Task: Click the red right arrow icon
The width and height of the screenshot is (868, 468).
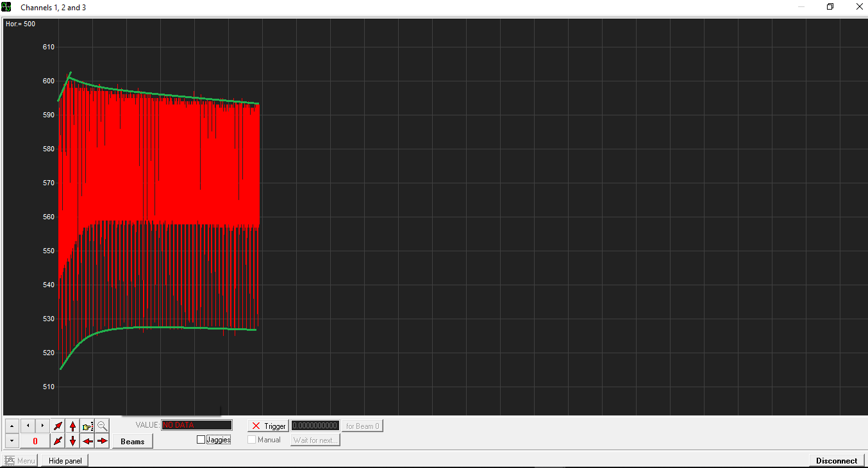Action: point(103,441)
